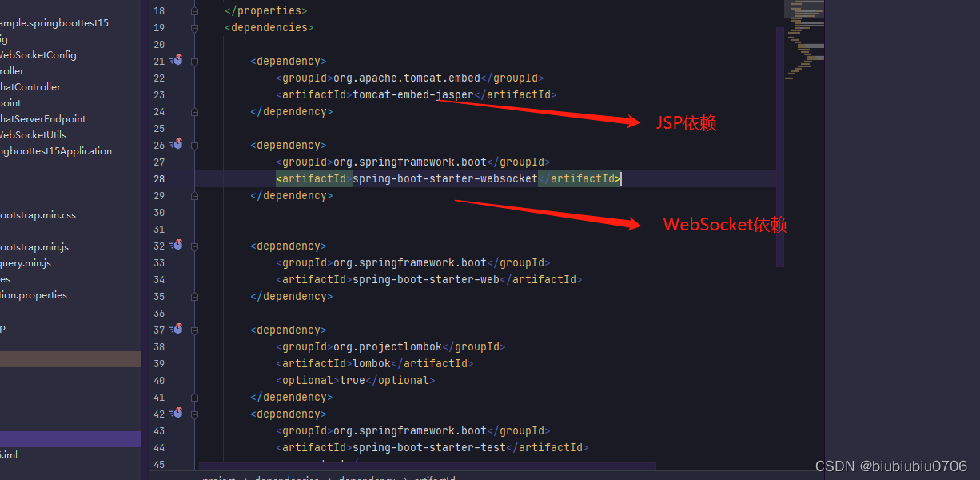Collapse the websocket dependency with line 29 fold arrow
The width and height of the screenshot is (980, 480).
pos(193,195)
